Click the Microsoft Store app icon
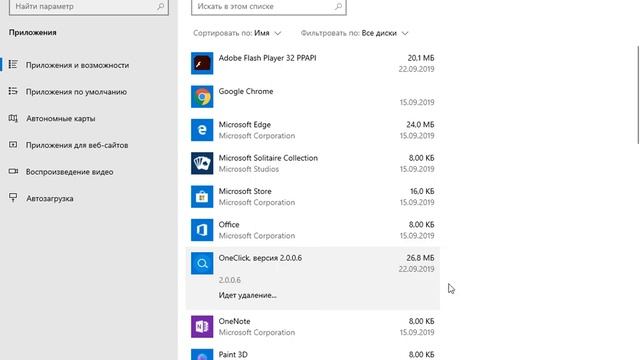The height and width of the screenshot is (360, 640). coord(202,197)
